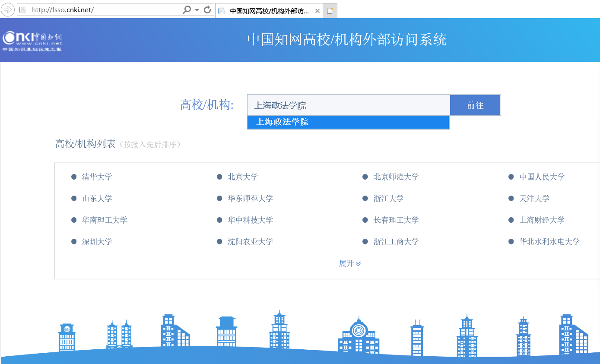
Task: Click the search magnifier icon in address bar
Action: click(x=187, y=10)
